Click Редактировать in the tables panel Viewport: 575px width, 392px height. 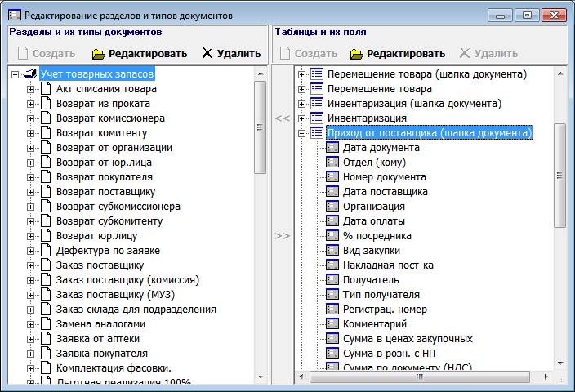398,54
